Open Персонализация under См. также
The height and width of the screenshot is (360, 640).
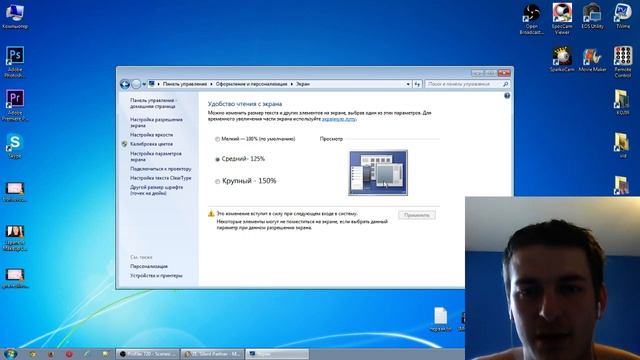tap(149, 266)
